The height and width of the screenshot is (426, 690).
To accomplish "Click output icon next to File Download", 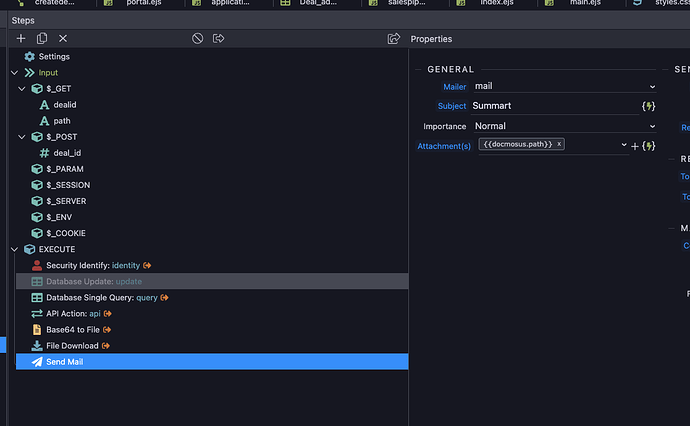I will click(x=106, y=345).
